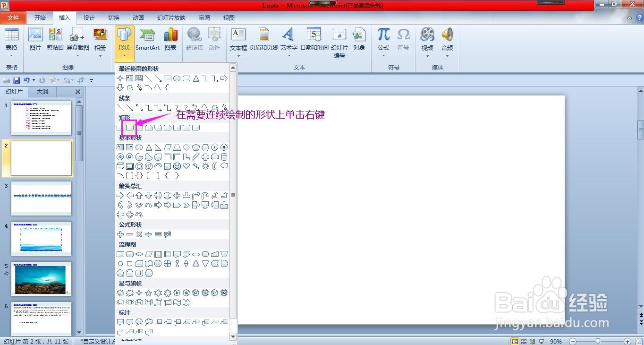Viewport: 644px width, 345px height.
Task: Pick the scribble line in 线条 section
Action: (224, 108)
